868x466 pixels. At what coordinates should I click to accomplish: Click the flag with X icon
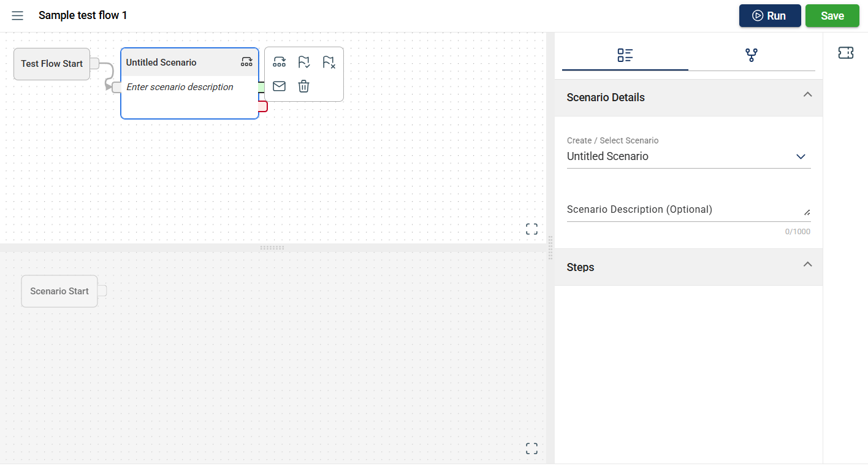pos(329,62)
